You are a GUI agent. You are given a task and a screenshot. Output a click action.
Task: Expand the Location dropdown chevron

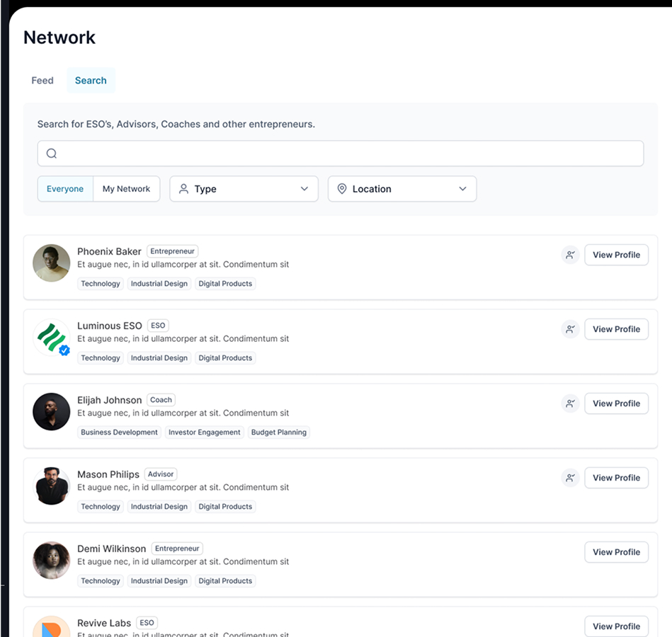point(462,189)
